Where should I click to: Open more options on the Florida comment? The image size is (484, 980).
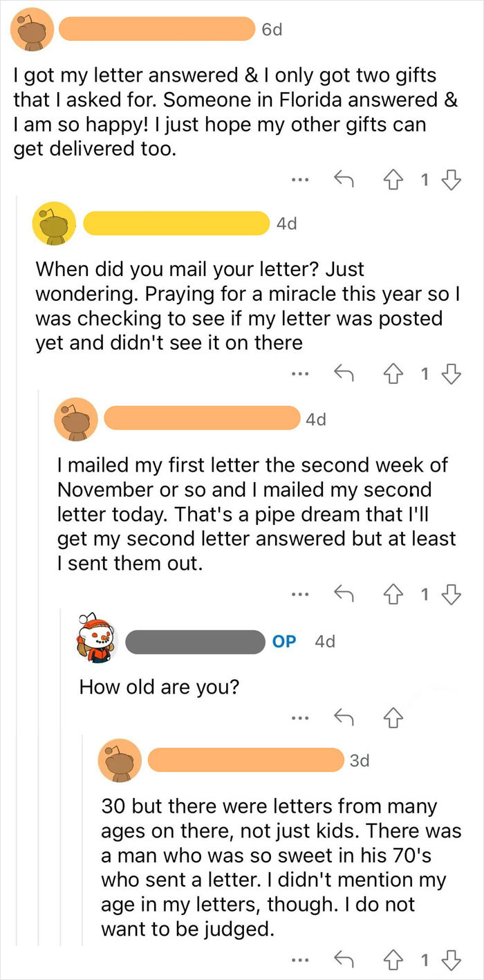[x=299, y=181]
